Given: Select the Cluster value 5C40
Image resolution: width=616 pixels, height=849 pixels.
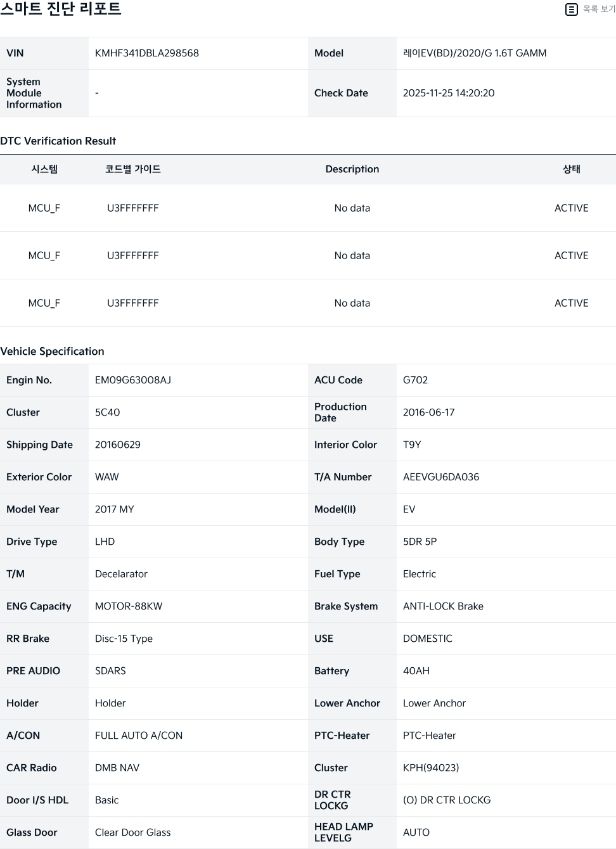Looking at the screenshot, I should tap(108, 412).
